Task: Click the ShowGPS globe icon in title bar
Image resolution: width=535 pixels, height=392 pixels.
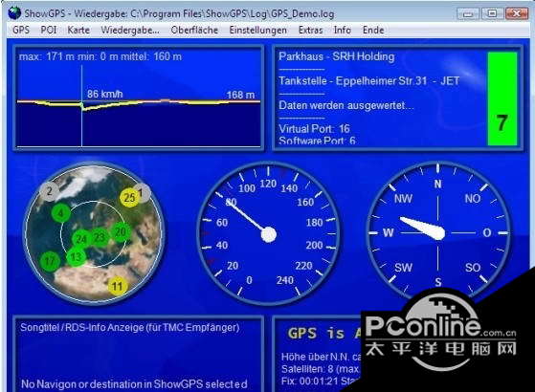Action: coord(14,13)
